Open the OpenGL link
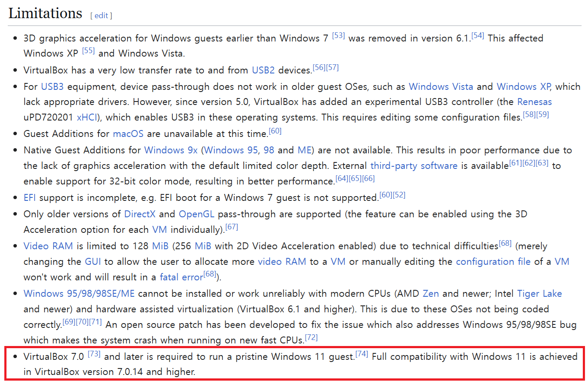Screen dimensions: 588x381 click(197, 214)
